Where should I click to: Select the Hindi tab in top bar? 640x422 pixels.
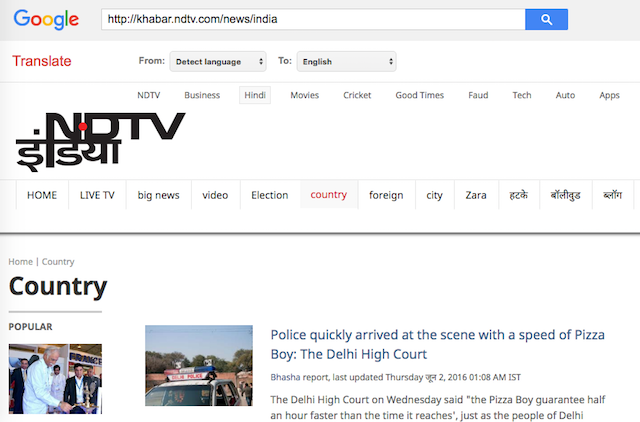255,95
